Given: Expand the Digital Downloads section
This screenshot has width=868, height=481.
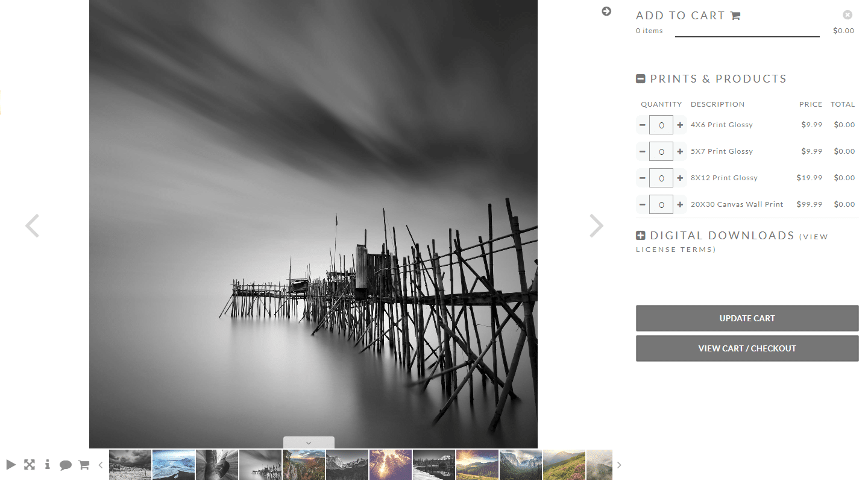Looking at the screenshot, I should point(641,236).
